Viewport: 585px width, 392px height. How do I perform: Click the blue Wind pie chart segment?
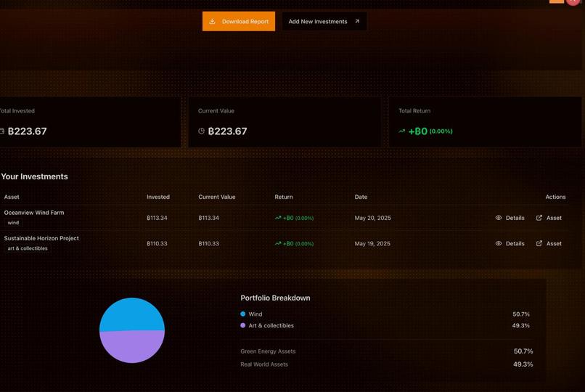pos(132,314)
